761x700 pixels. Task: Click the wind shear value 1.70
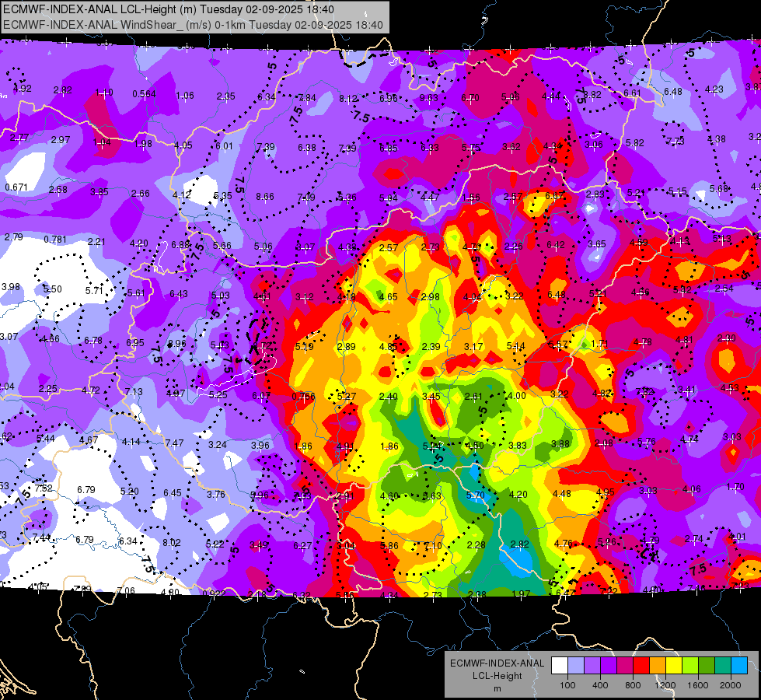[735, 486]
